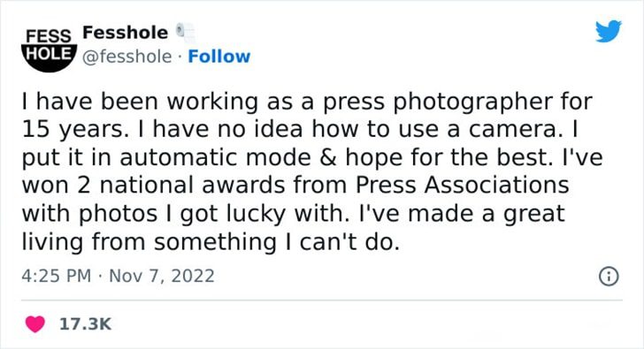Click the Nov 7, 2022 date

pos(162,276)
